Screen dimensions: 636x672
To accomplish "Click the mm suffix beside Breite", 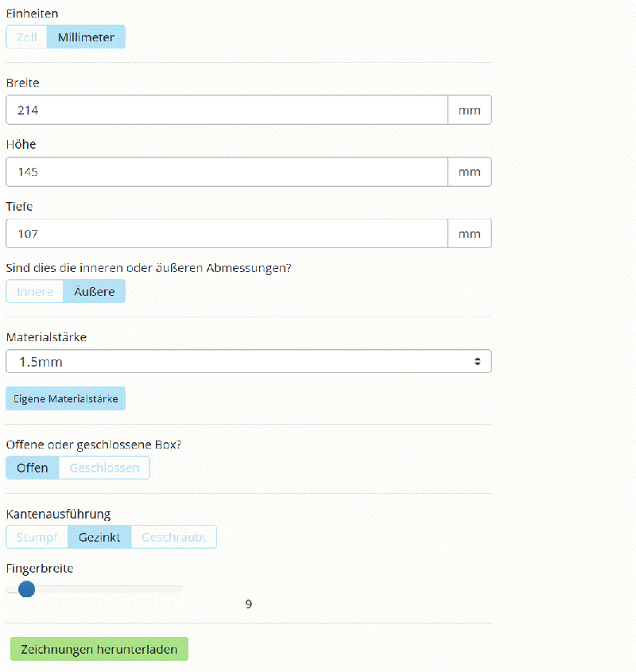I will 469,111.
